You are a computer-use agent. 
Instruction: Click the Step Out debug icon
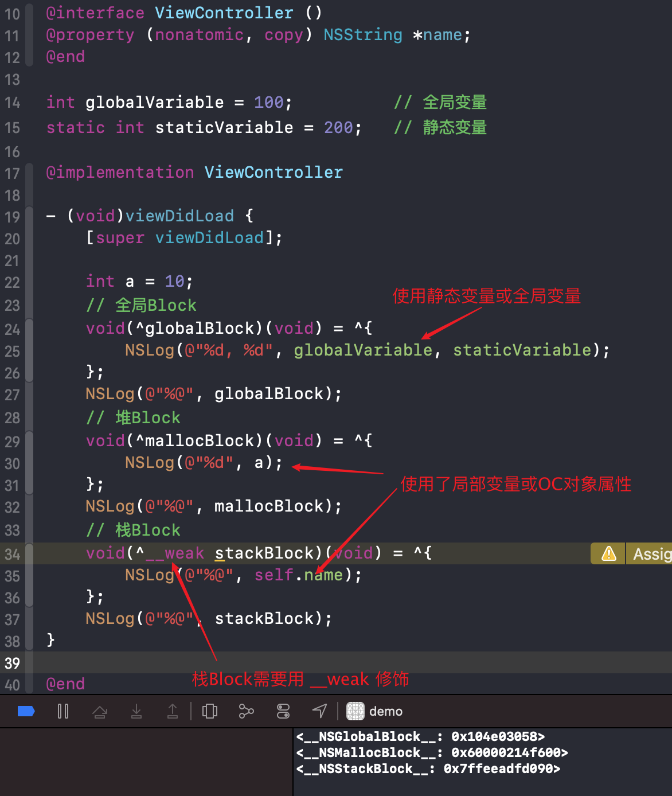pos(173,712)
